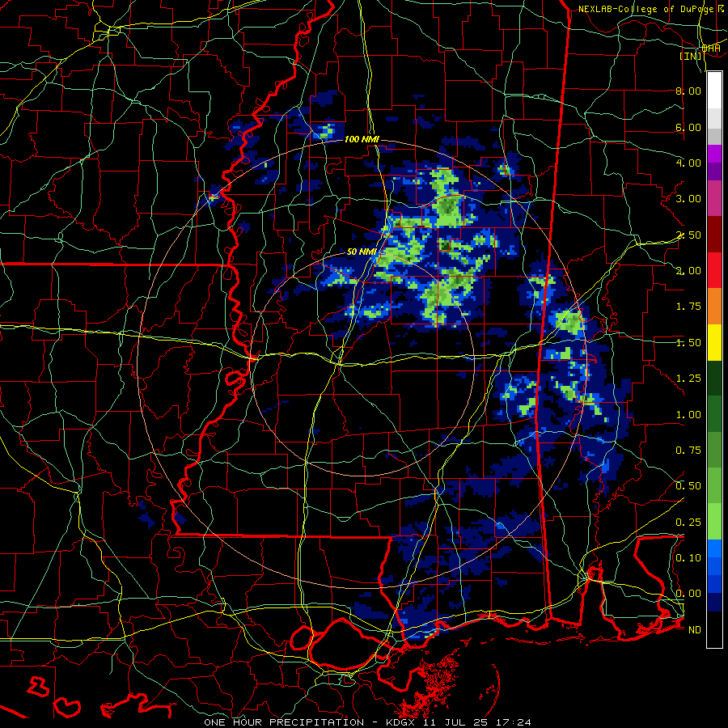This screenshot has width=728, height=728.
Task: Click the ONE HOUR PRECIPITATION KDGX caption
Action: (x=367, y=722)
